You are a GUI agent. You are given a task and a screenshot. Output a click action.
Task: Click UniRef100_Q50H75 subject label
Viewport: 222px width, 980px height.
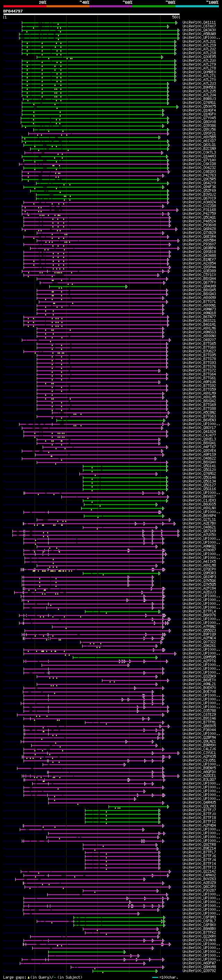(199, 106)
